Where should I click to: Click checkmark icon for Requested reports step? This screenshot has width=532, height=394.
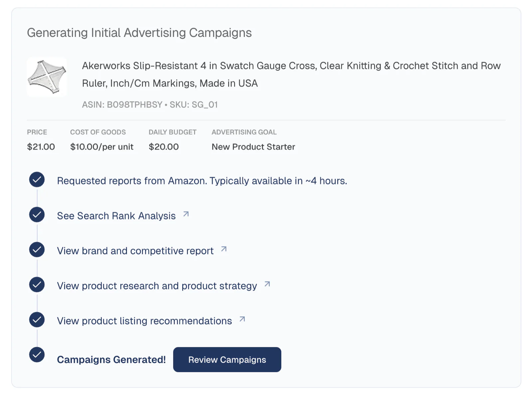coord(37,180)
